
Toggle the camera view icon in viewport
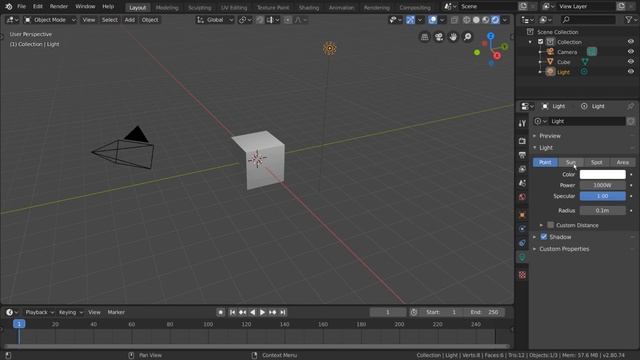(439, 37)
